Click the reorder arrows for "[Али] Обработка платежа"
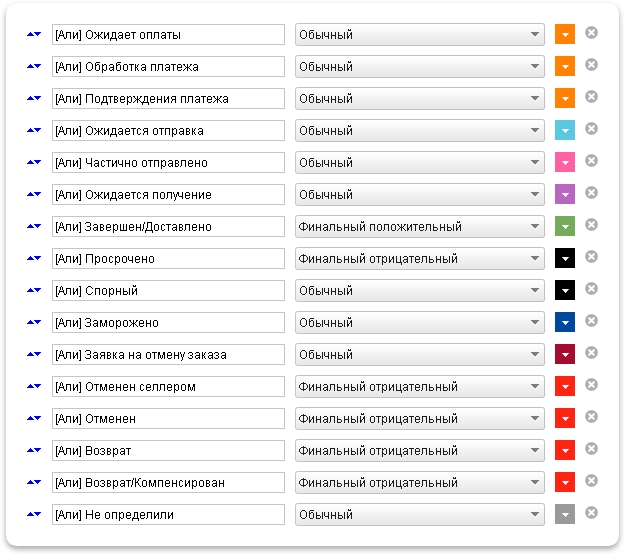This screenshot has height=555, width=625. 34,66
